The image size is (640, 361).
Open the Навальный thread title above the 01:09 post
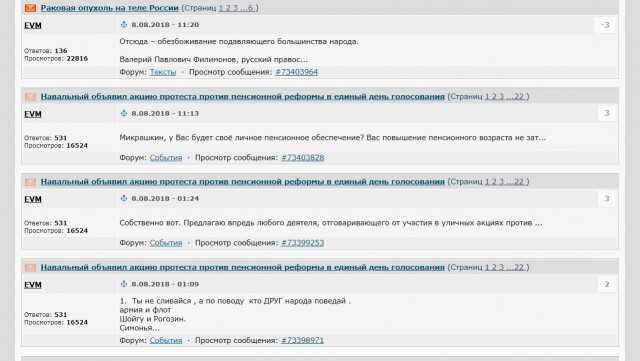coord(242,267)
